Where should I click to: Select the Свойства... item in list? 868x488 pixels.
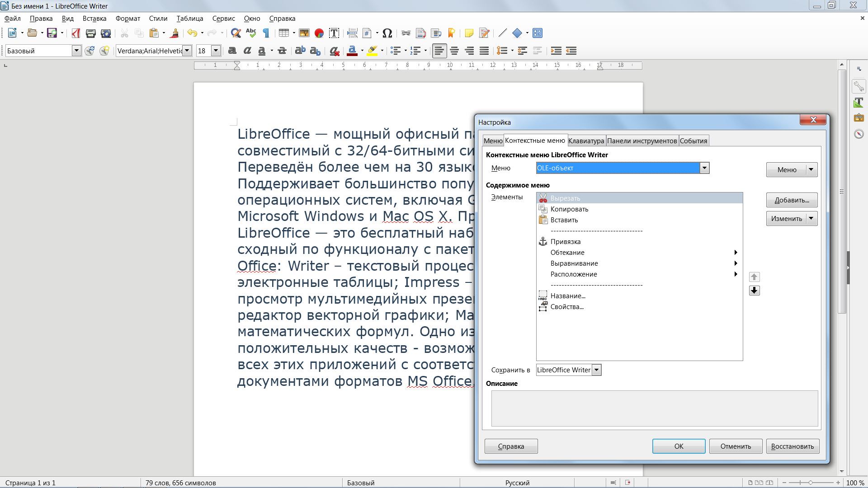639,307
